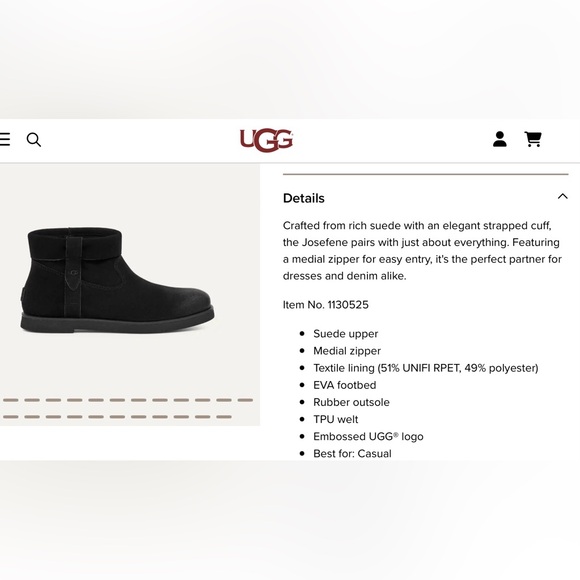Screen dimensions: 580x580
Task: Click the magnifying glass search icon
Action: [34, 140]
